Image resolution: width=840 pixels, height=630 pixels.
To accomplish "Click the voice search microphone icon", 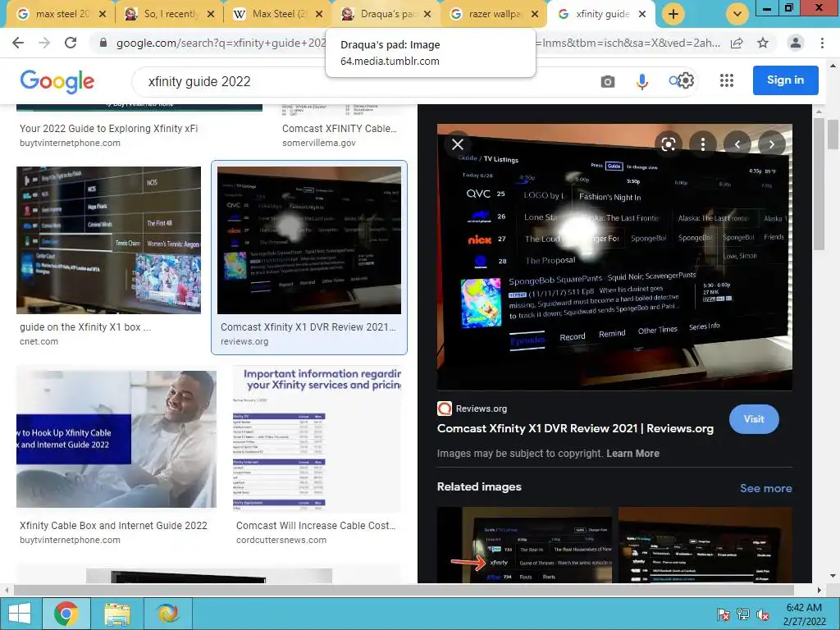I will point(642,81).
